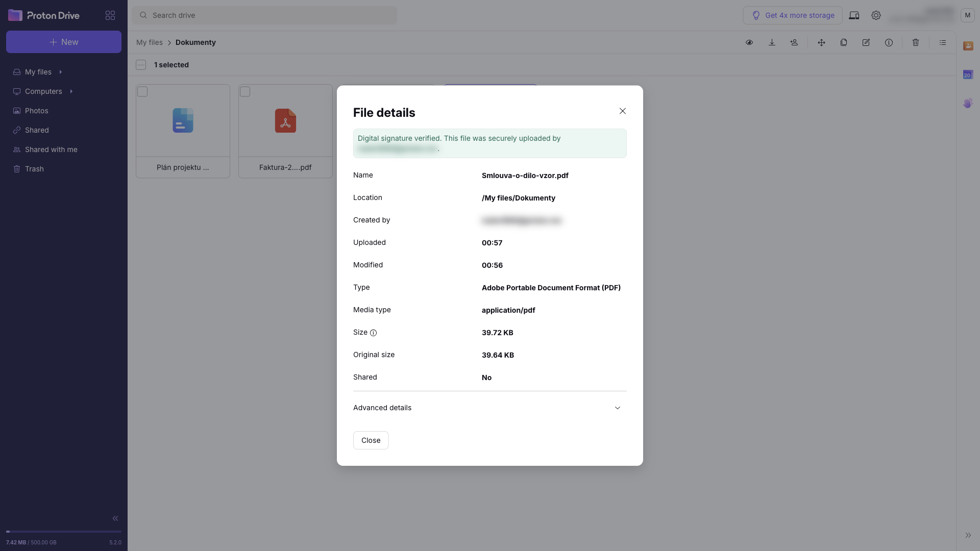Click the Proton Drive logo
Viewport: 980px width, 551px height.
[44, 15]
